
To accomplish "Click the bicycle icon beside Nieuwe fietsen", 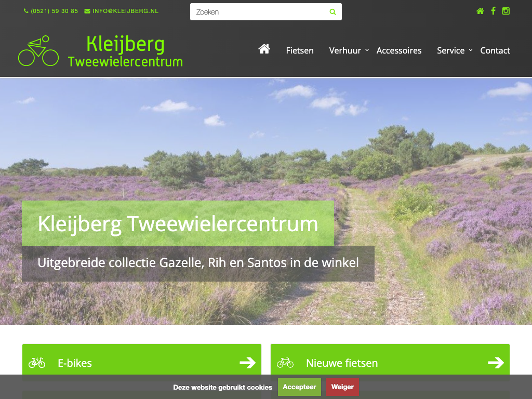I will 285,363.
